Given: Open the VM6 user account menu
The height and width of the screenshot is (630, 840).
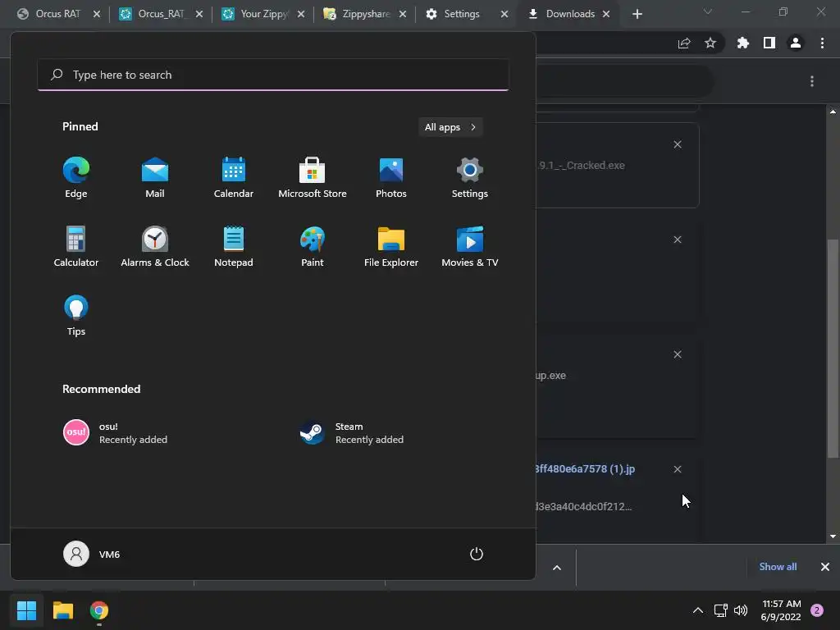Looking at the screenshot, I should pyautogui.click(x=92, y=554).
